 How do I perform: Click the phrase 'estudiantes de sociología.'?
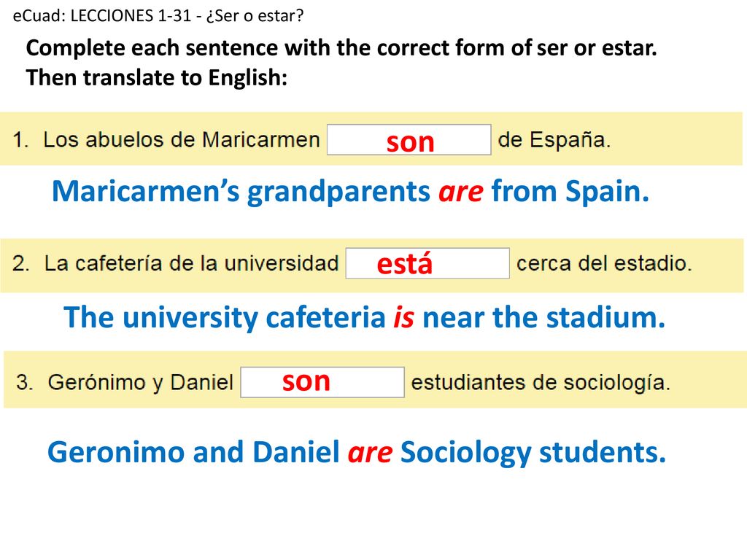coord(541,382)
